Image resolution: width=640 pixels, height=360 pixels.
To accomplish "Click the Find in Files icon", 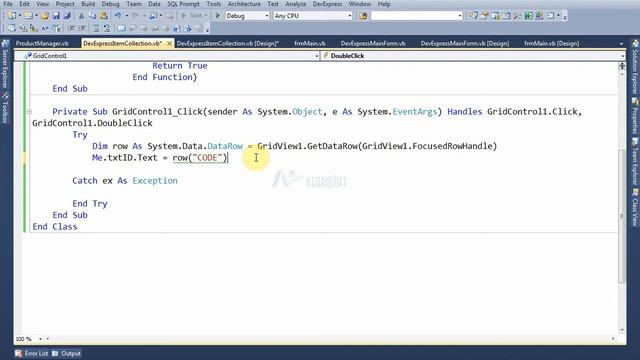I will (363, 16).
